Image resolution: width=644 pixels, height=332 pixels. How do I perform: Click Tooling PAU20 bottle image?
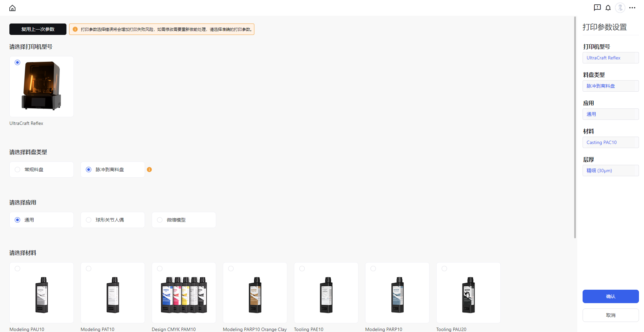tap(468, 295)
